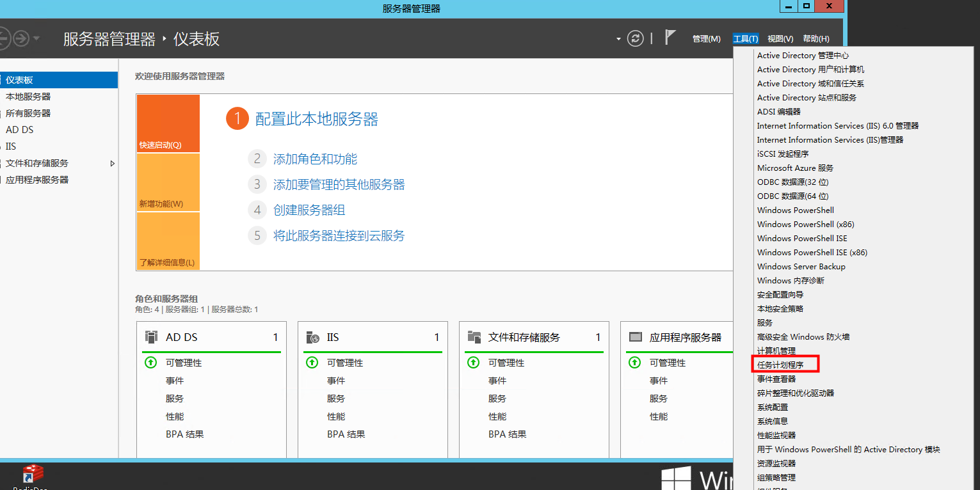
Task: Open BPA 结果 in the IIS tile
Action: point(346,434)
